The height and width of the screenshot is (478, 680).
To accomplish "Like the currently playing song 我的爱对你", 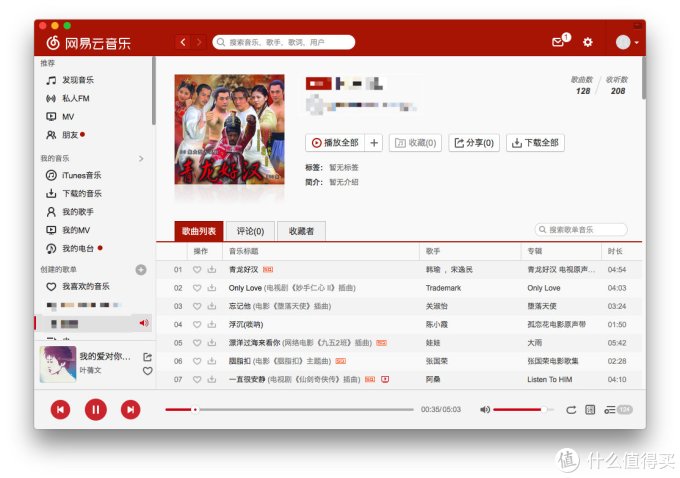I will (x=147, y=371).
